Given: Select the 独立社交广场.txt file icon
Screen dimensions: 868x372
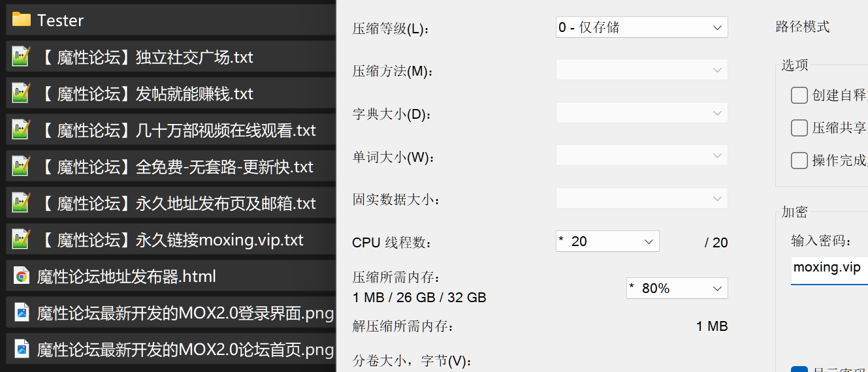Looking at the screenshot, I should pos(22,57).
